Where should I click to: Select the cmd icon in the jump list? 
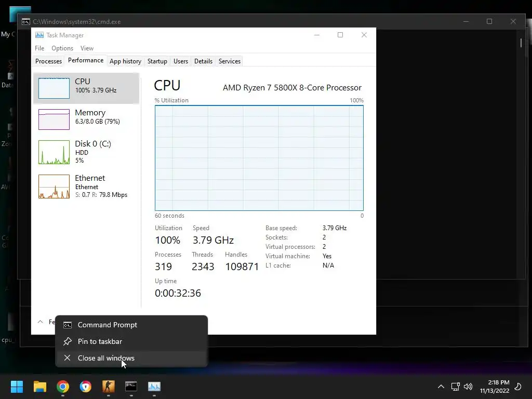point(68,325)
